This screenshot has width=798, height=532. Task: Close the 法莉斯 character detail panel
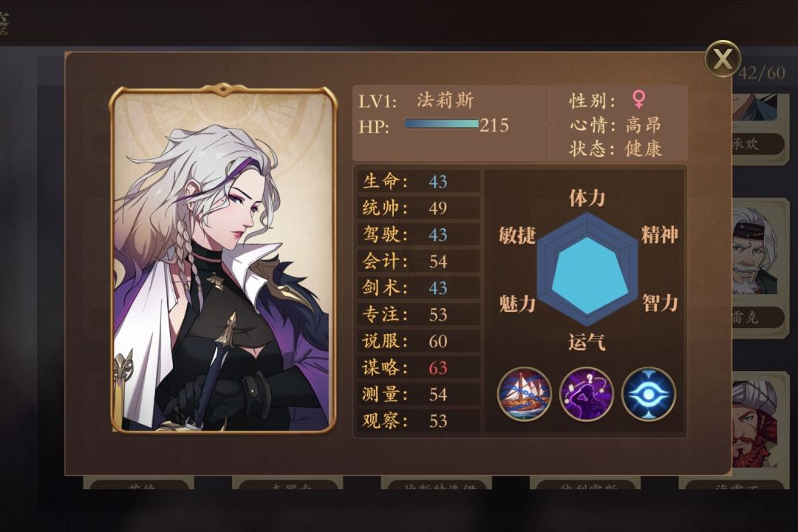722,59
